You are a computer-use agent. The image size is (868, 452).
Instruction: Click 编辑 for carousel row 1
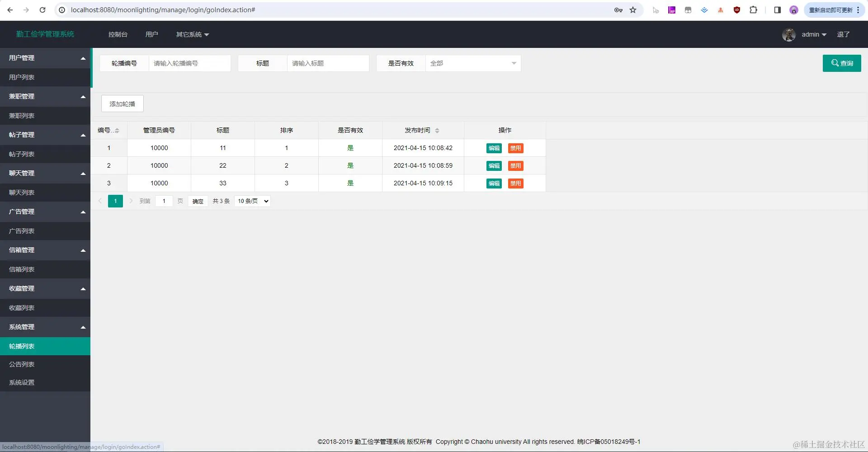(x=494, y=148)
